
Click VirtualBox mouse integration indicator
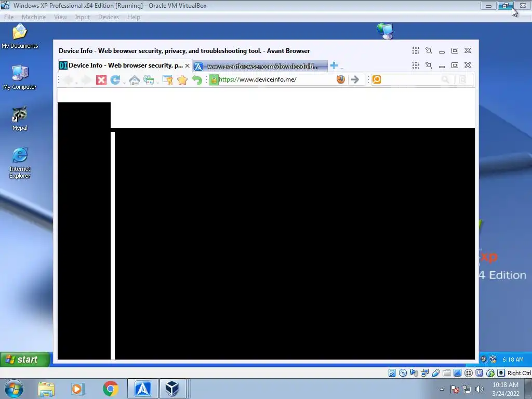pos(490,373)
